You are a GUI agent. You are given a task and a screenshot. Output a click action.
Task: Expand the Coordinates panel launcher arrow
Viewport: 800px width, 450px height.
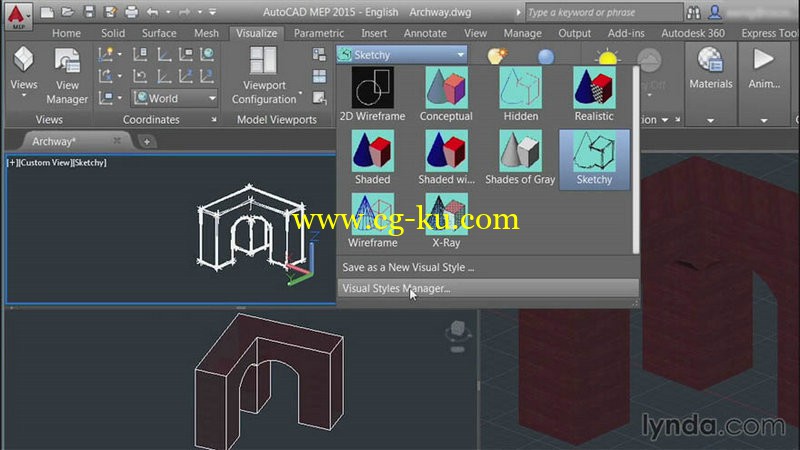click(x=214, y=119)
